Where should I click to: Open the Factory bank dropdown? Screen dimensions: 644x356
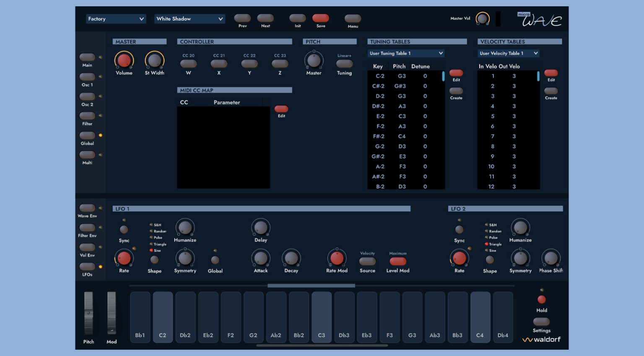pos(116,19)
